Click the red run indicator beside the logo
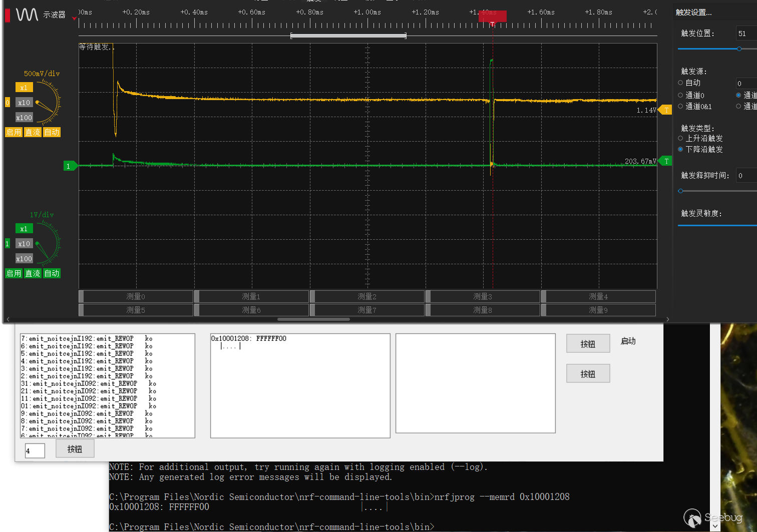The image size is (757, 532). (8, 15)
